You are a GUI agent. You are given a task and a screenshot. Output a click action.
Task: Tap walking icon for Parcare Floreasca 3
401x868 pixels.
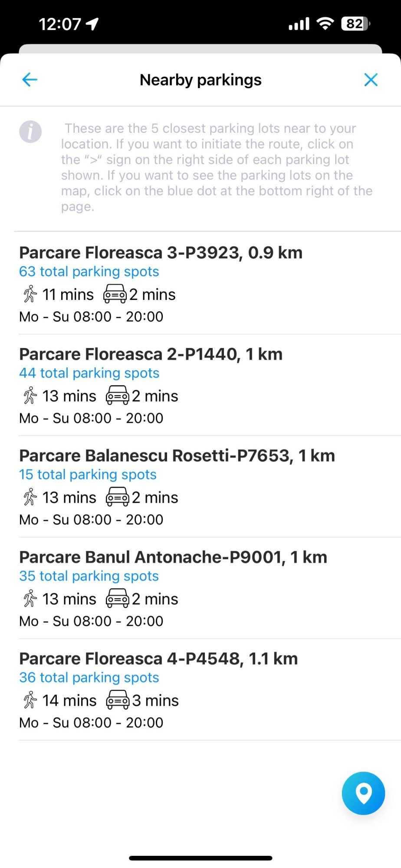tap(30, 294)
